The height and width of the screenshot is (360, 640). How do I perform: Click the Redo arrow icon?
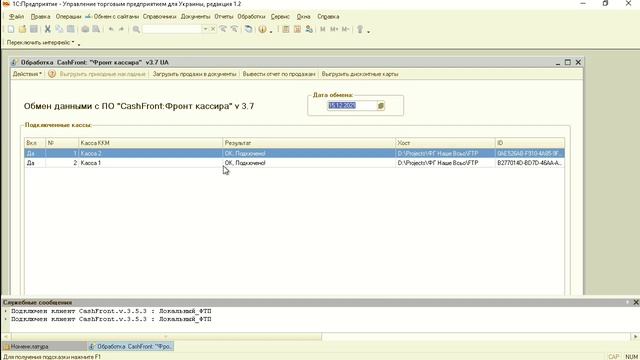pyautogui.click(x=121, y=29)
